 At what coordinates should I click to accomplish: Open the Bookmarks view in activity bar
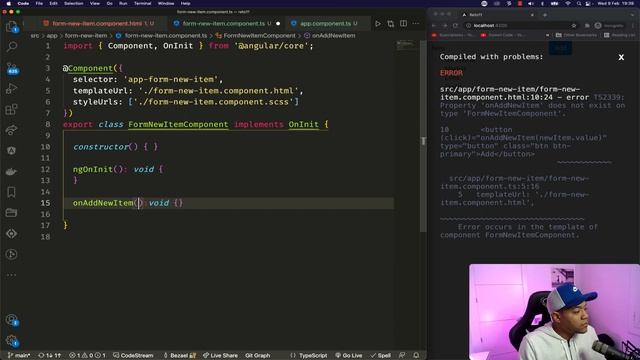11,192
